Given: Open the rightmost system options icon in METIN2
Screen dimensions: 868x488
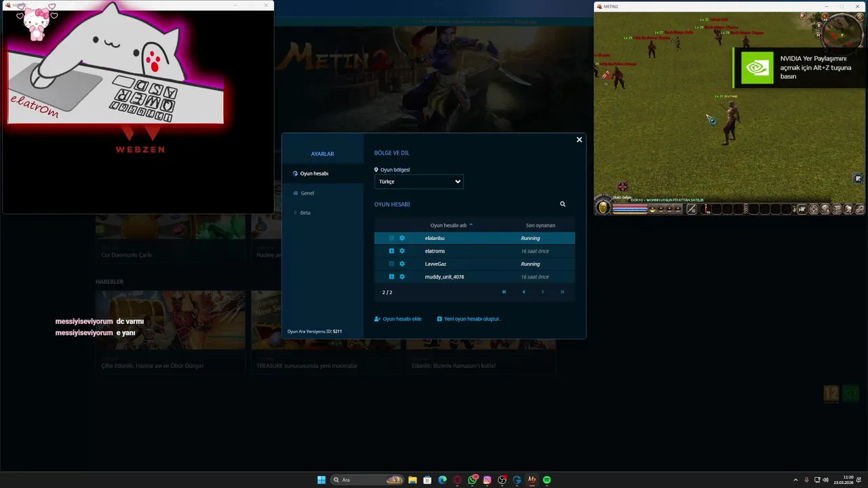Looking at the screenshot, I should click(861, 209).
